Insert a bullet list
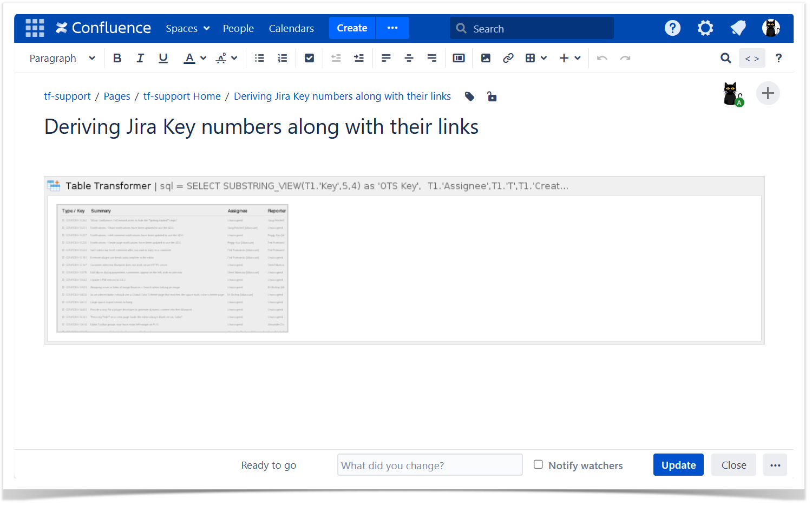 tap(259, 58)
